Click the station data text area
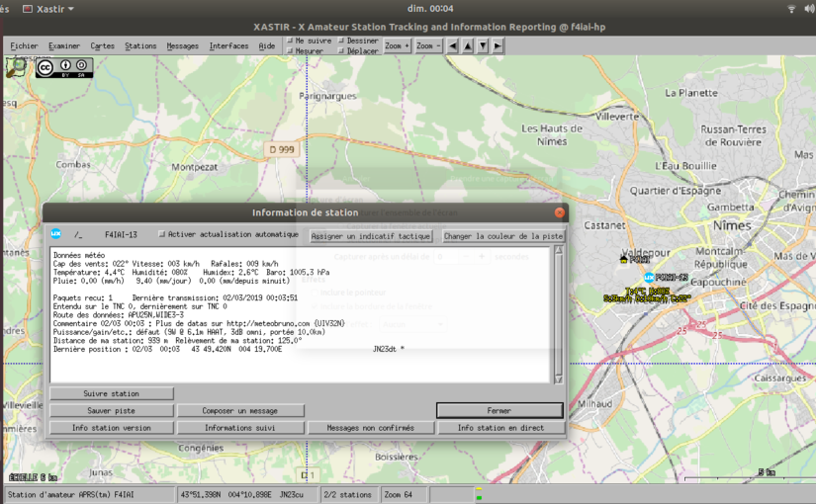This screenshot has height=504, width=816. click(301, 315)
